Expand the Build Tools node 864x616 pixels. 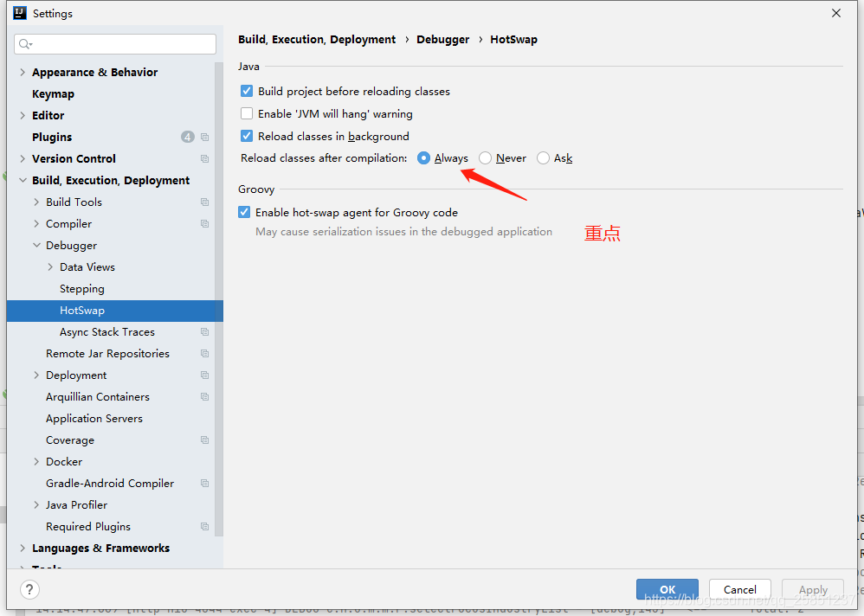(x=36, y=202)
